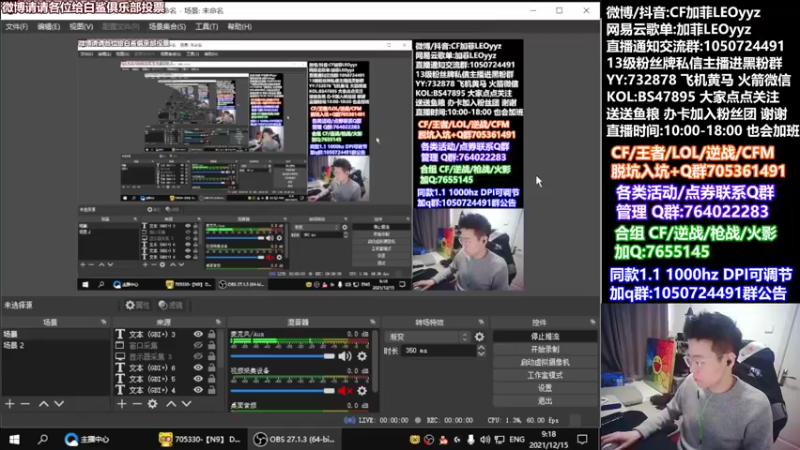Open the 帮助(H) menu
This screenshot has height=450, width=800.
[240, 27]
